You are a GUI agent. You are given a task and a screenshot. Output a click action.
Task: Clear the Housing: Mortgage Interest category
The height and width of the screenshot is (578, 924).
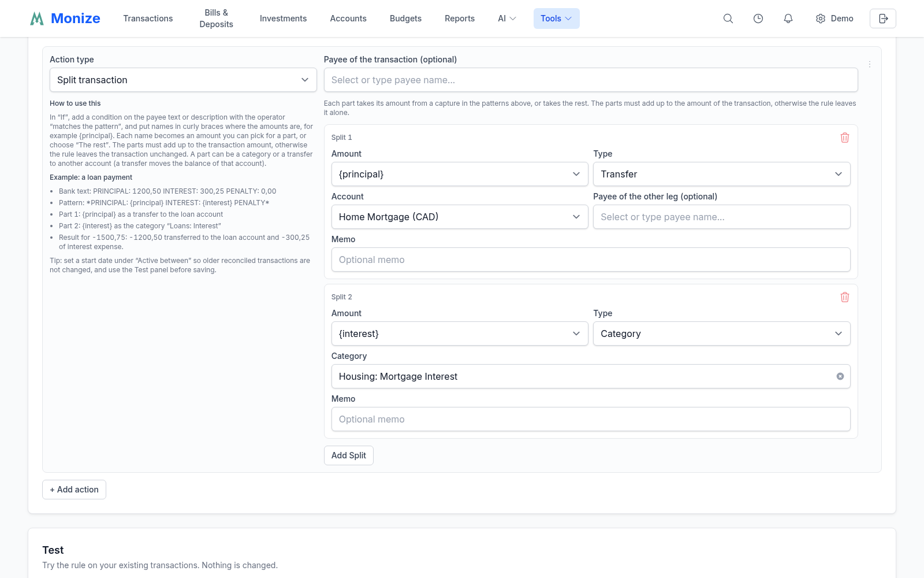click(x=840, y=376)
